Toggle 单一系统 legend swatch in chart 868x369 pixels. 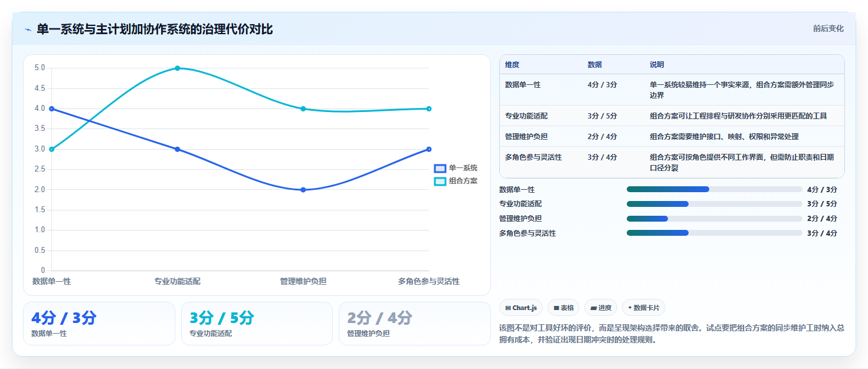(440, 168)
